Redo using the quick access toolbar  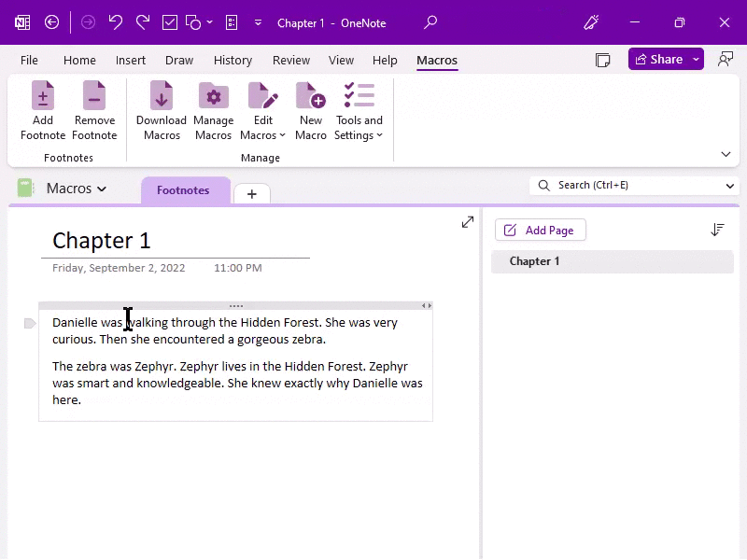(141, 21)
